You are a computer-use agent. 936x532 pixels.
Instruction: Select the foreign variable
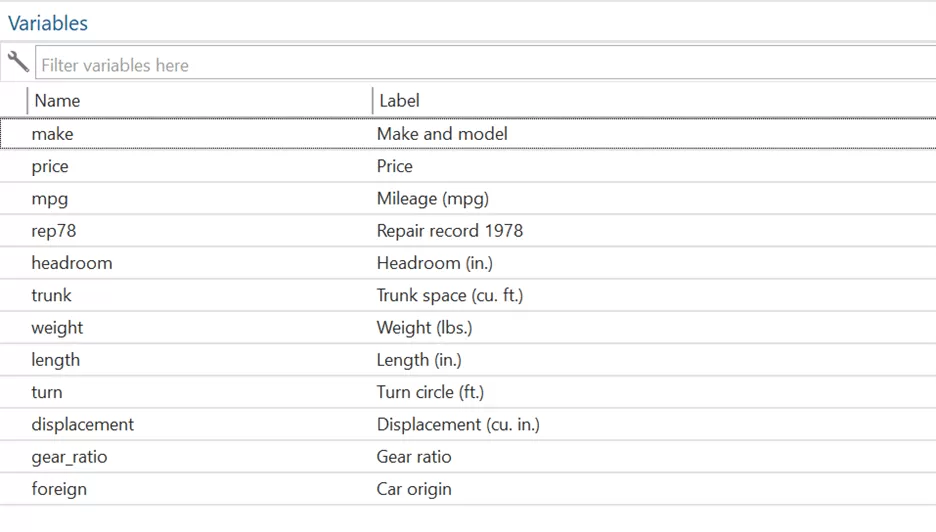coord(59,489)
